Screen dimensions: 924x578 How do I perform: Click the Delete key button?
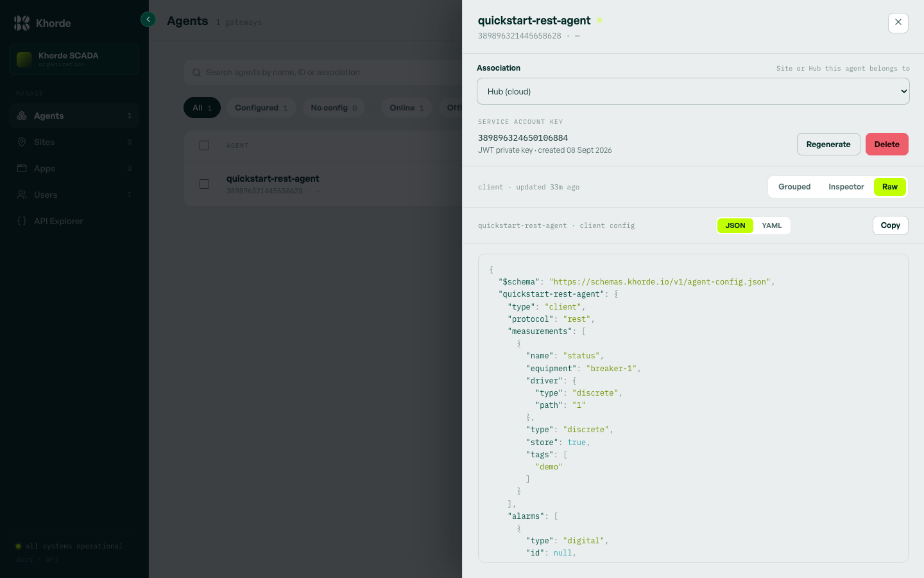click(887, 144)
